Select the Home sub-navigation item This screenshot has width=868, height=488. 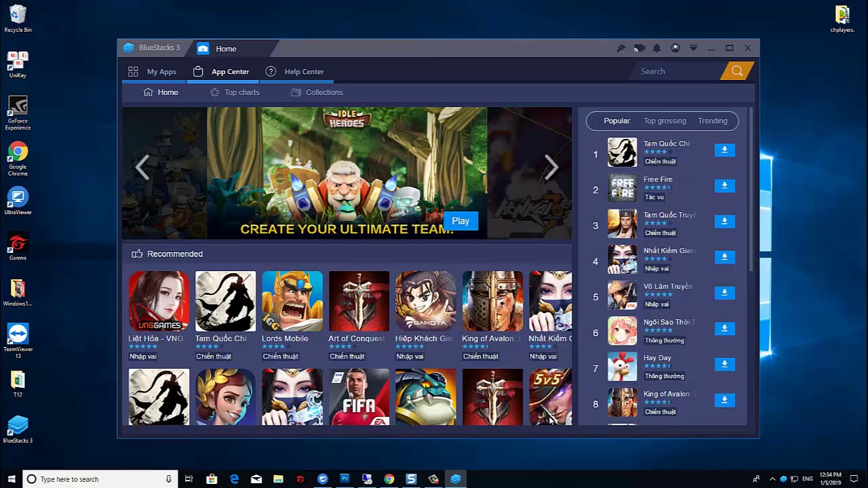[x=161, y=92]
